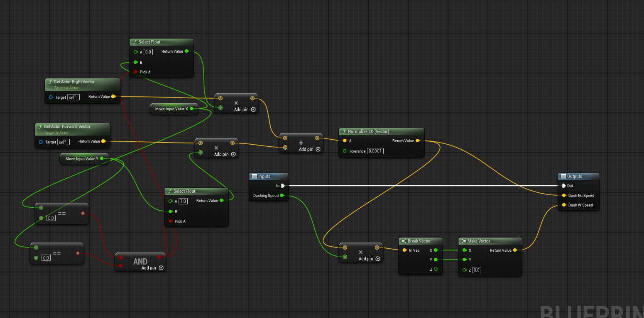Click the Get Actor Forward Vector function icon

[x=40, y=127]
